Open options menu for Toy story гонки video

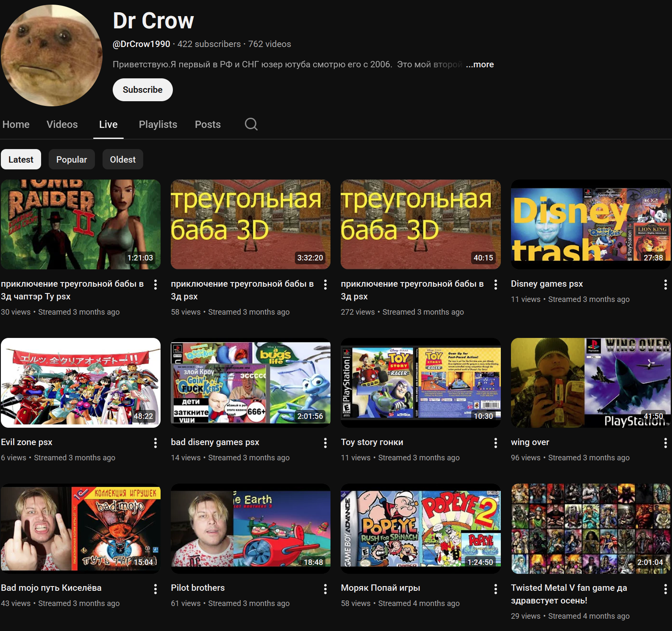click(495, 443)
